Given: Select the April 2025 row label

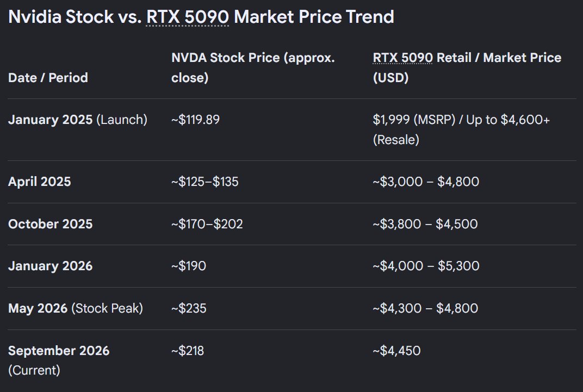Looking at the screenshot, I should 39,182.
